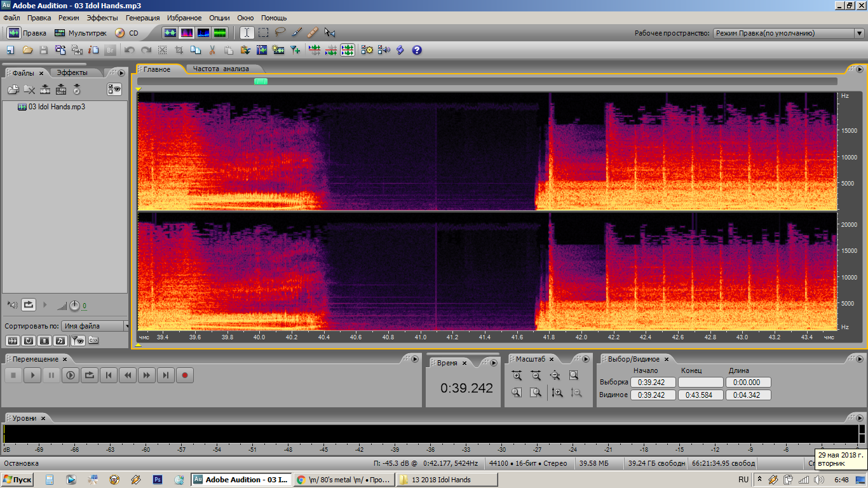Click the Copy icon in toolbar
868x488 pixels.
(x=196, y=50)
